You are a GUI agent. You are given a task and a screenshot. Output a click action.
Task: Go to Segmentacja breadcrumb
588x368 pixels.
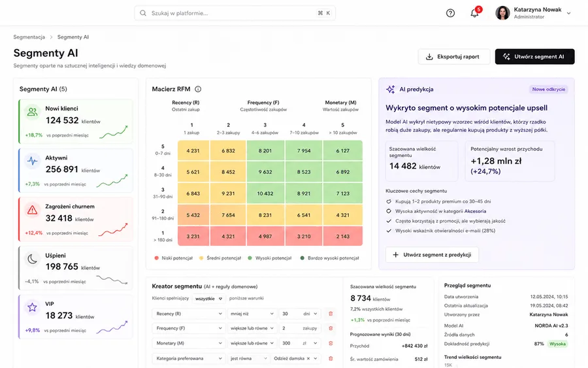(x=29, y=37)
